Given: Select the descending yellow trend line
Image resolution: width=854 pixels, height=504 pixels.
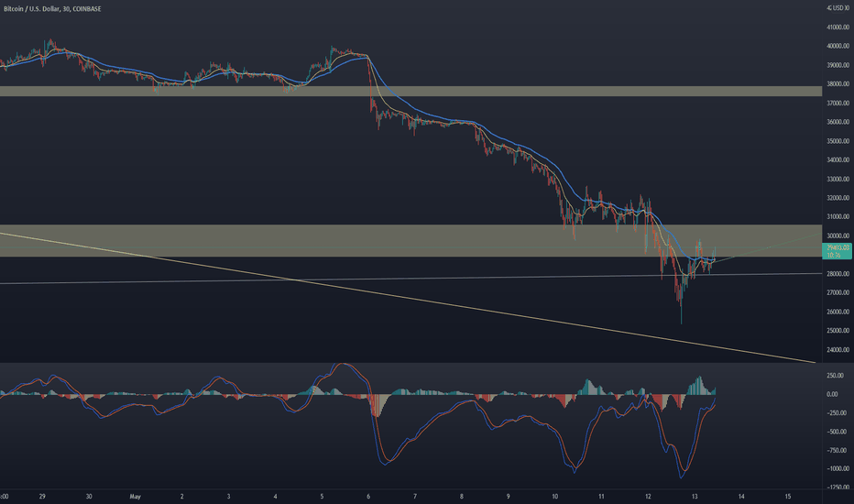Looking at the screenshot, I should point(408,298).
